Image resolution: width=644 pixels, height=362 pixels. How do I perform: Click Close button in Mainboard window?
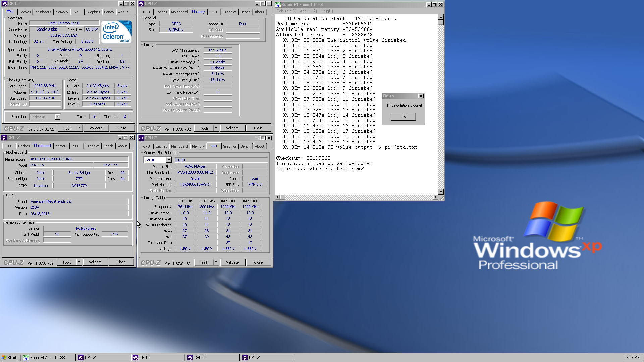tap(121, 262)
